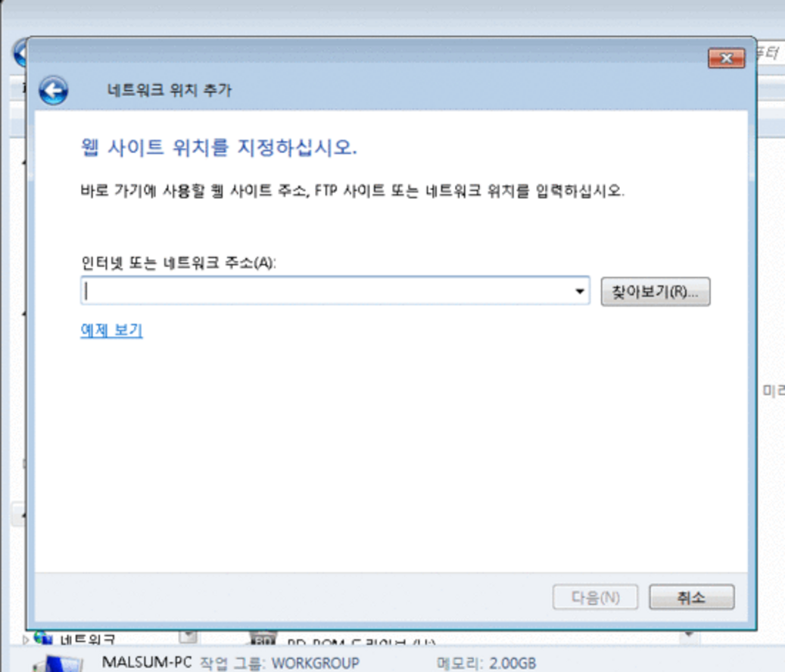Click the WORKGROUP value in details pane
Screen dimensions: 785x672
pos(316,664)
